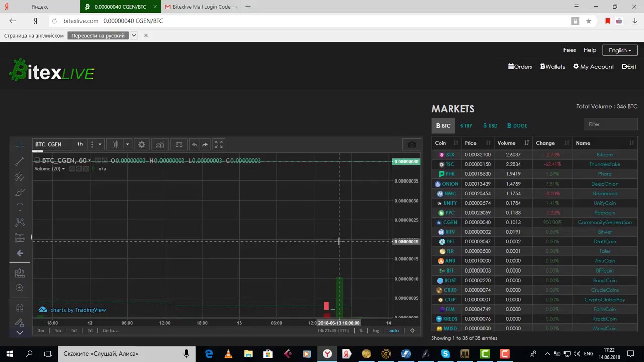644x362 pixels.
Task: Switch chart to fullscreen mode
Action: [x=219, y=145]
